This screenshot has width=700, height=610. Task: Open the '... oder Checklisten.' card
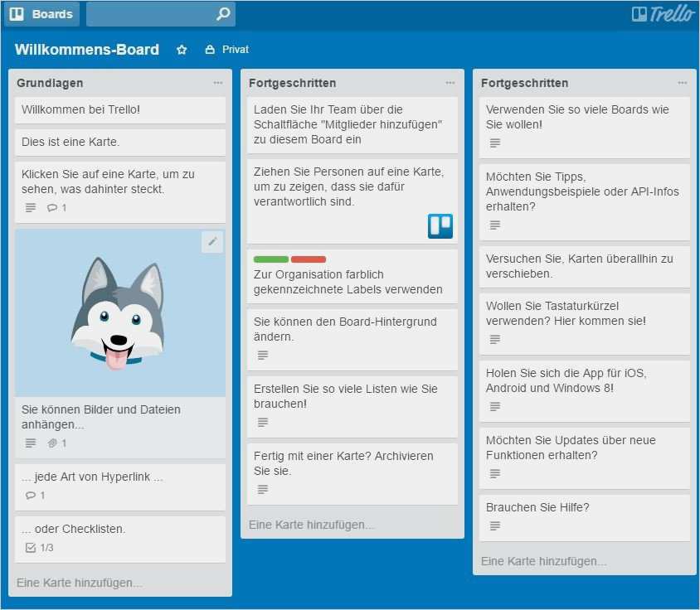(120, 540)
